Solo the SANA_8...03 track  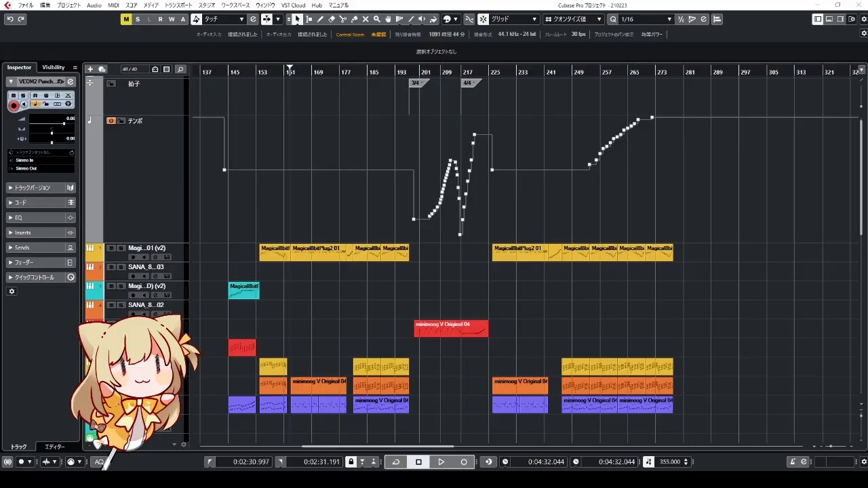121,267
